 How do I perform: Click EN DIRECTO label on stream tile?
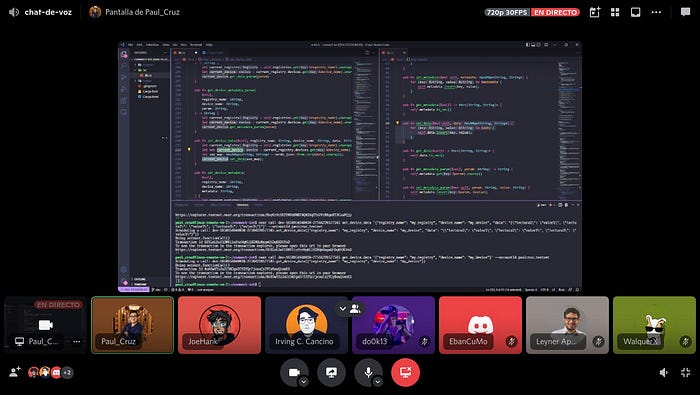click(x=58, y=304)
